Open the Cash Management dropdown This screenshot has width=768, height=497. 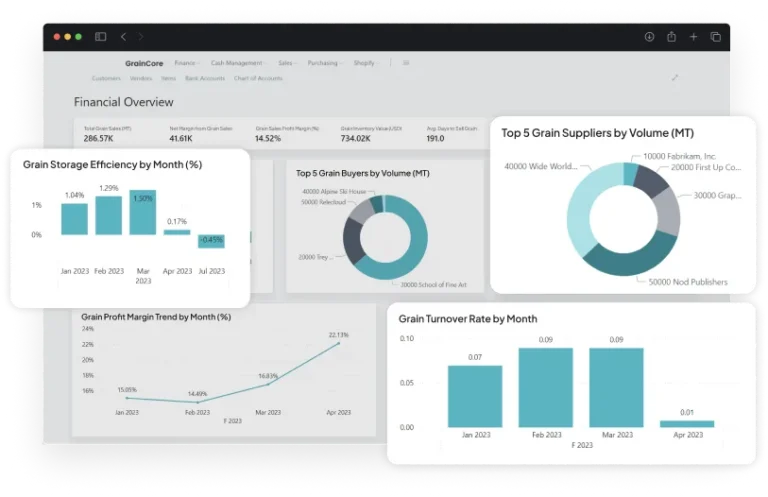click(238, 63)
